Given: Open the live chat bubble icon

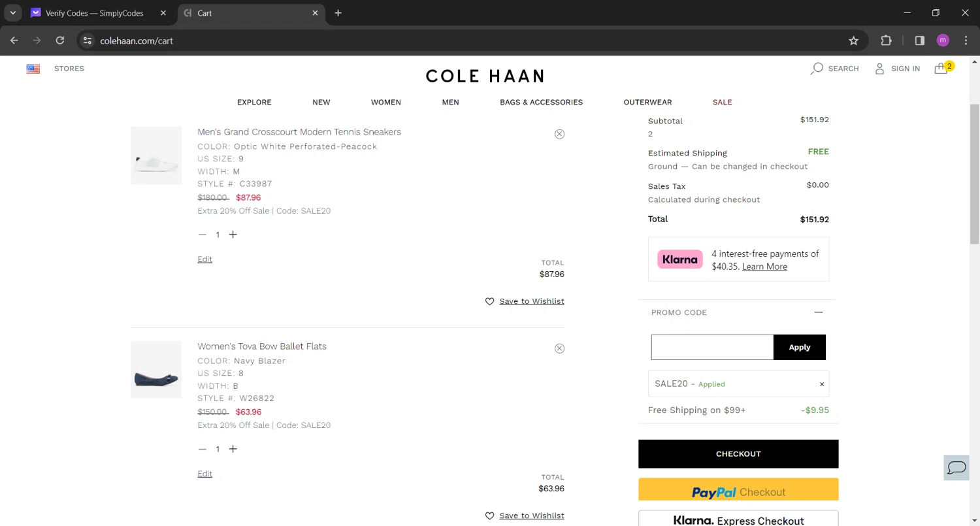Looking at the screenshot, I should (957, 467).
